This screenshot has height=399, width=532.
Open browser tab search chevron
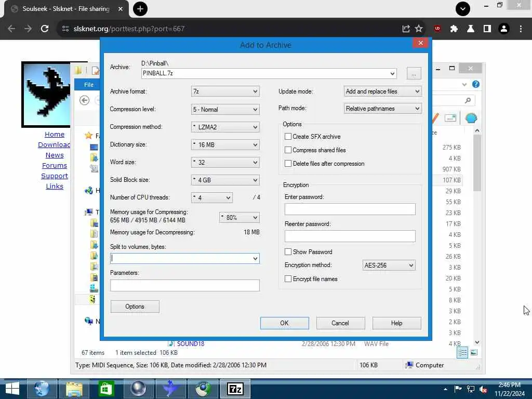[x=463, y=9]
